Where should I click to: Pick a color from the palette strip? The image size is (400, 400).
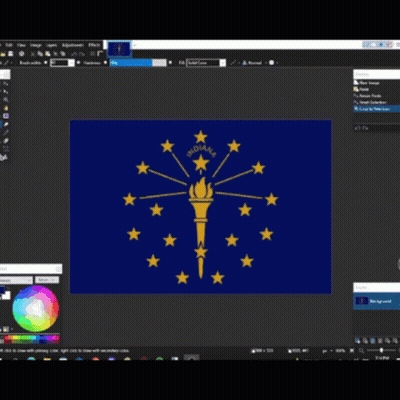tap(32, 339)
